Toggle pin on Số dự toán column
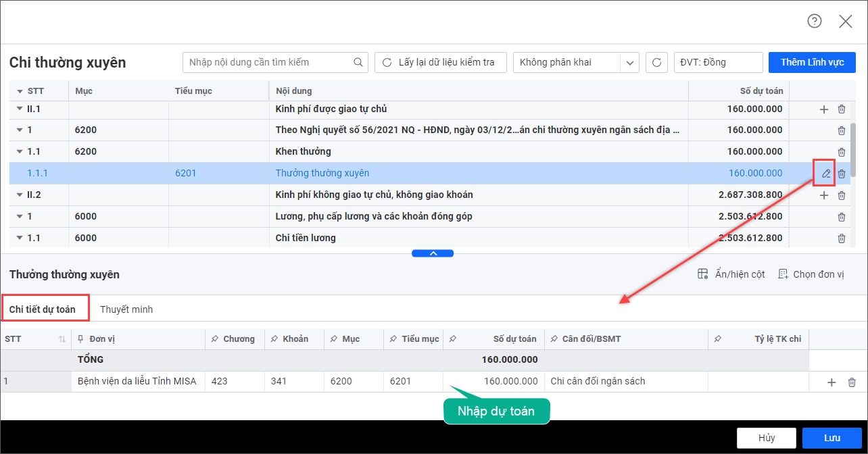 tap(453, 339)
